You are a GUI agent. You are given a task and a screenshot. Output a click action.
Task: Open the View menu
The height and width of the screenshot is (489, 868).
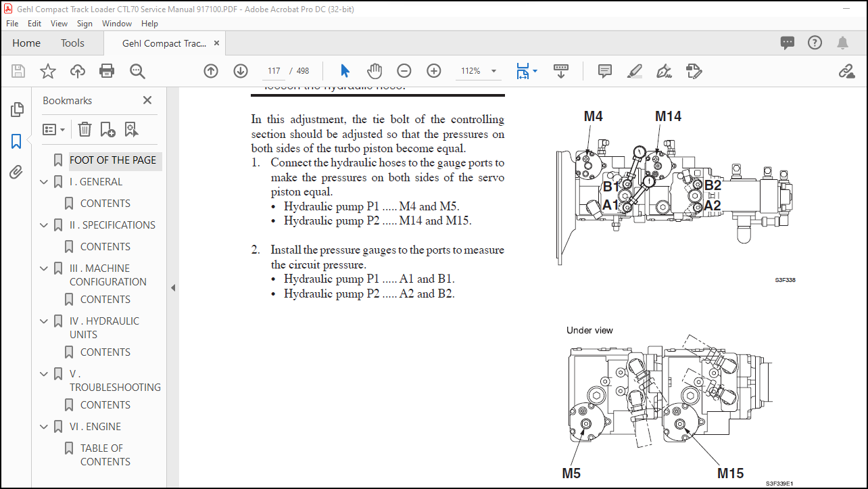[59, 23]
